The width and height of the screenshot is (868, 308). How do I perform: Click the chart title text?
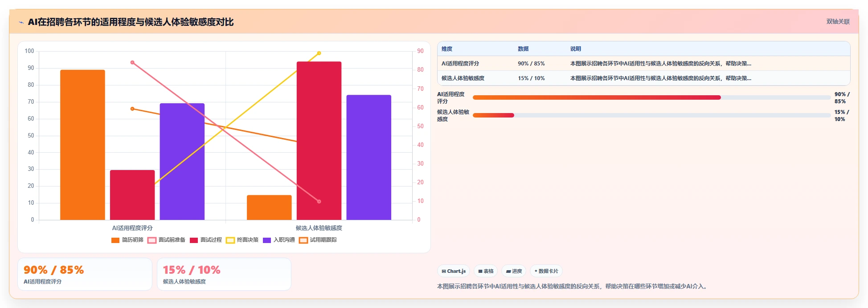[x=131, y=22]
